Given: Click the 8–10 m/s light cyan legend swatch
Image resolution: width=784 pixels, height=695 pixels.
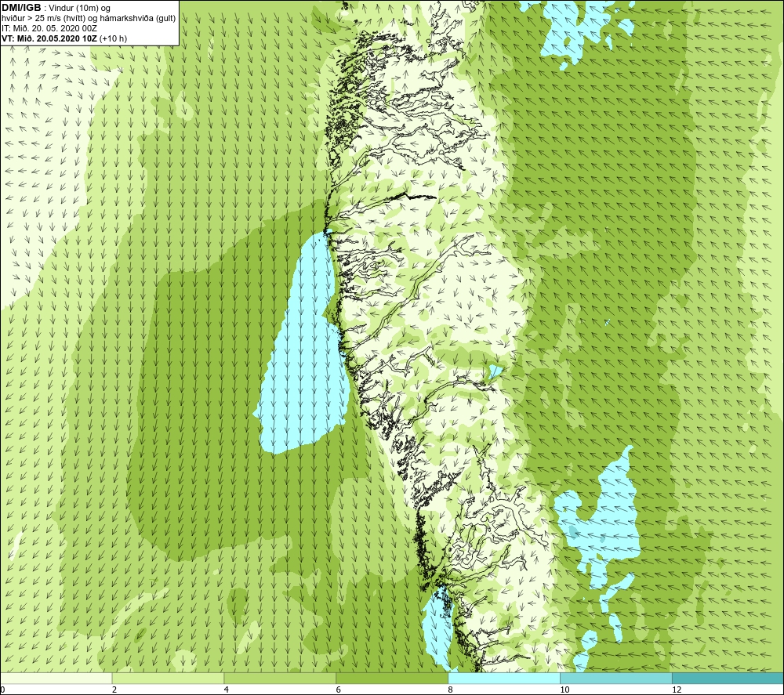Looking at the screenshot, I should (504, 678).
